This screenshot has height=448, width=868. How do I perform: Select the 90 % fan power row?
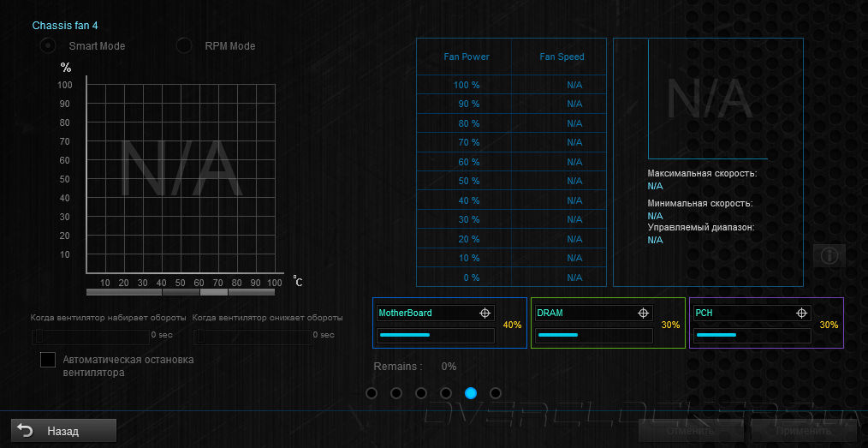pyautogui.click(x=512, y=105)
